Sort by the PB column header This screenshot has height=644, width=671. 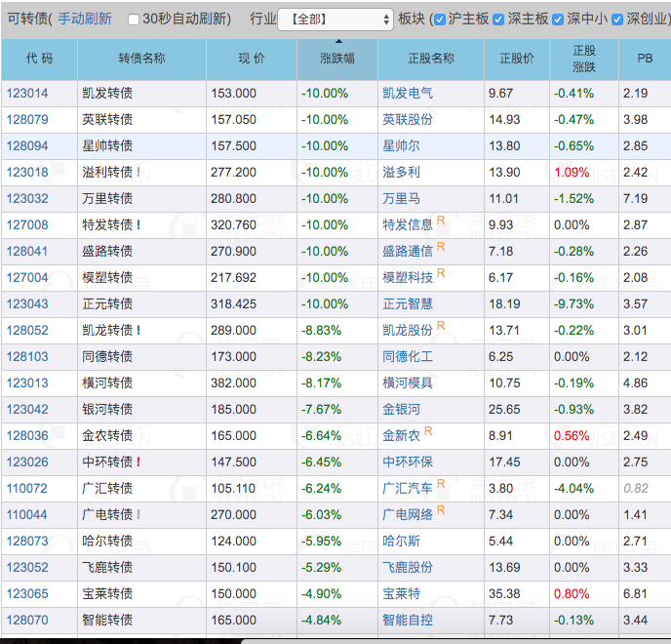(x=645, y=60)
